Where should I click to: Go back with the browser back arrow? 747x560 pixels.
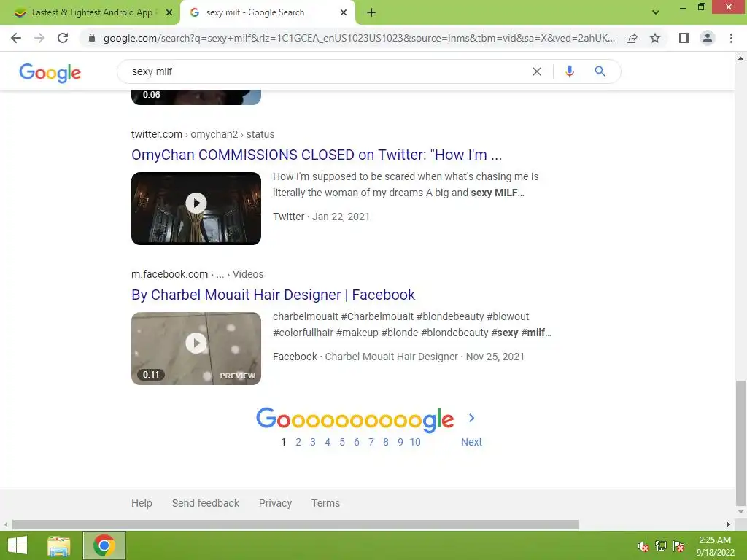tap(16, 38)
